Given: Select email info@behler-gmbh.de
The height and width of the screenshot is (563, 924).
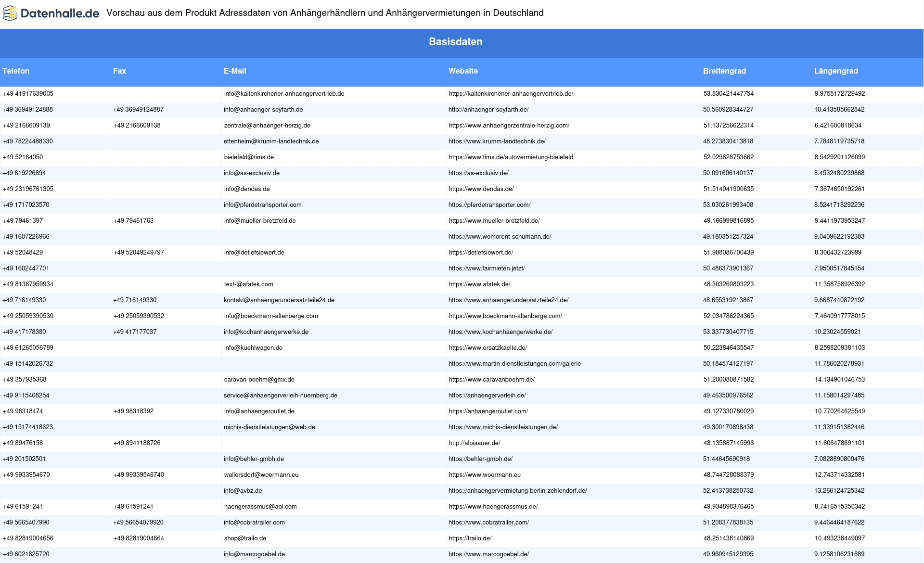Looking at the screenshot, I should [x=254, y=459].
